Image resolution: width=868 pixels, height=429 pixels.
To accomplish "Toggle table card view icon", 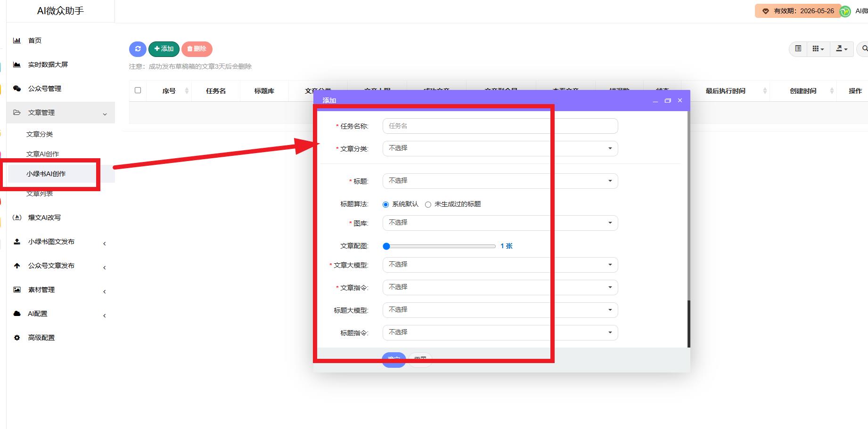I will (798, 49).
